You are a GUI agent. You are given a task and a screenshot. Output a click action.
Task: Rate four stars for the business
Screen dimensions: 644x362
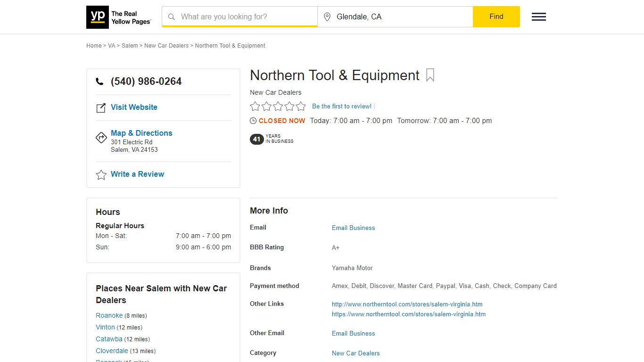tap(289, 107)
